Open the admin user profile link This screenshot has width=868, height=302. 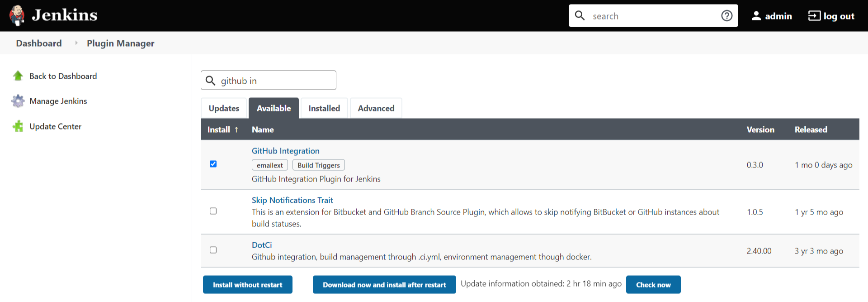(772, 16)
